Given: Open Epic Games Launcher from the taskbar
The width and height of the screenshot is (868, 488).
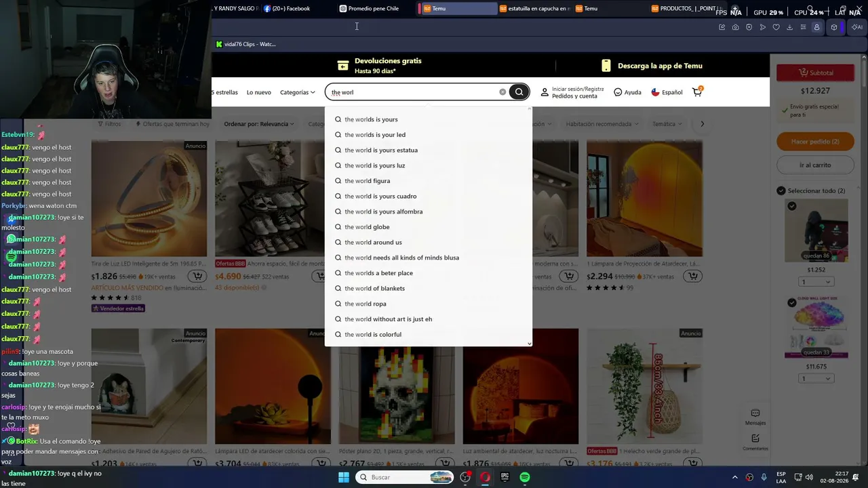Looking at the screenshot, I should click(x=505, y=477).
